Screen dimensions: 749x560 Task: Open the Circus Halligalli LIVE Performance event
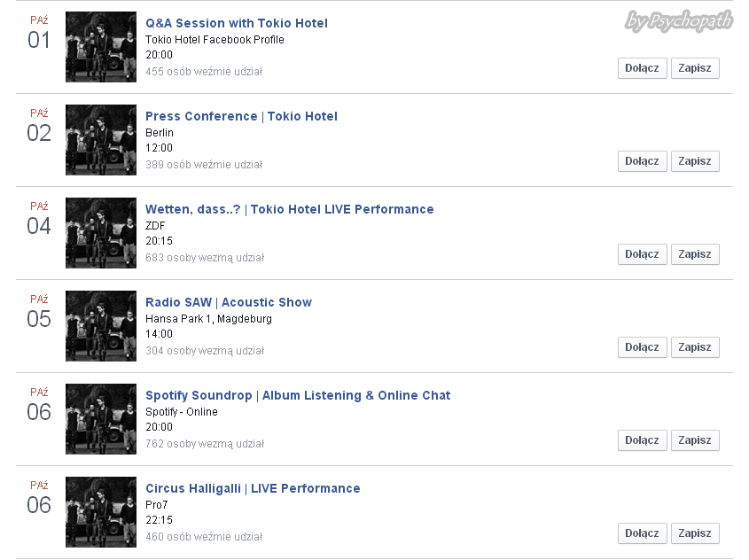click(253, 489)
